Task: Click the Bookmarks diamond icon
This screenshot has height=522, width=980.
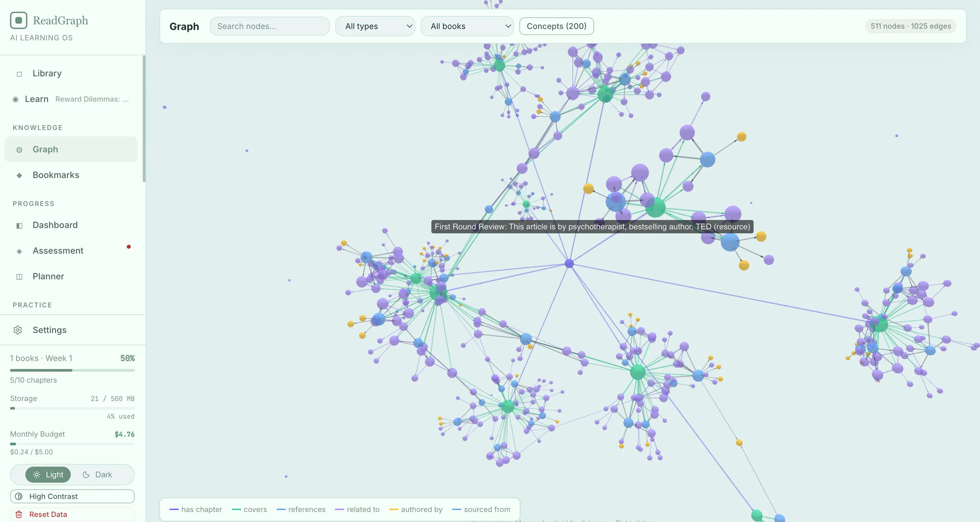Action: 19,175
